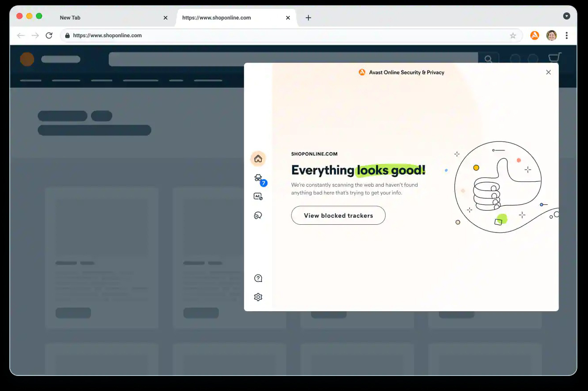Close the New Tab tab
This screenshot has height=391, width=588.
(x=166, y=18)
